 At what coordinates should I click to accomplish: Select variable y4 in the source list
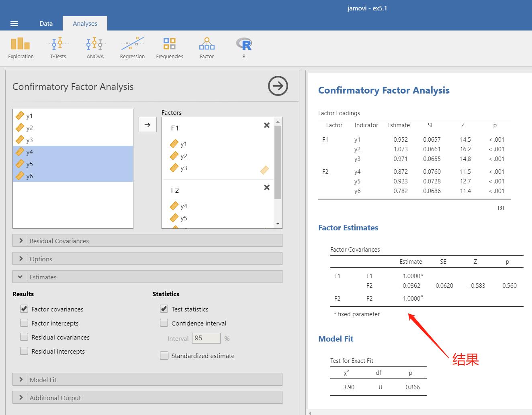[73, 152]
